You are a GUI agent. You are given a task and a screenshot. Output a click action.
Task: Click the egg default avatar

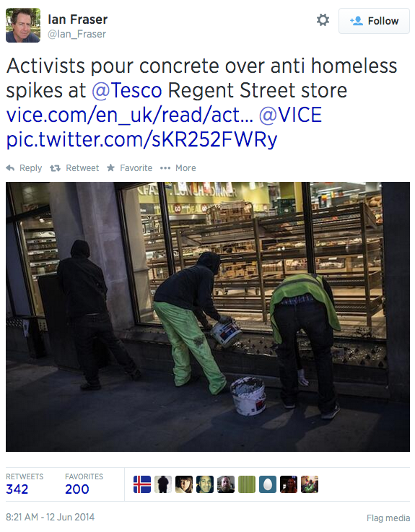268,484
